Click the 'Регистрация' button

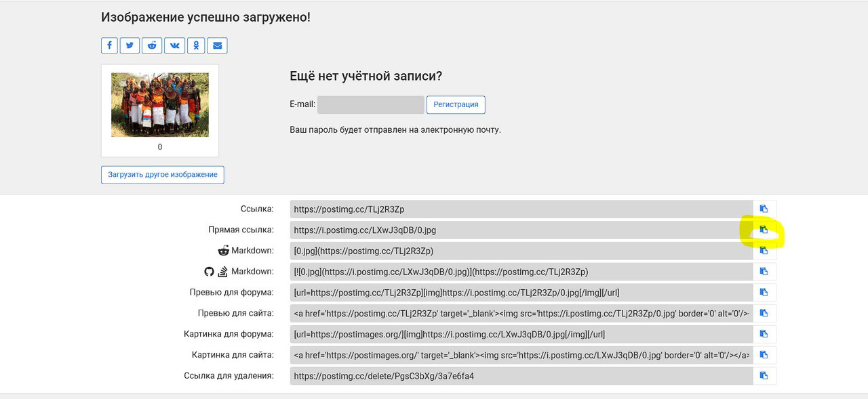click(x=456, y=105)
